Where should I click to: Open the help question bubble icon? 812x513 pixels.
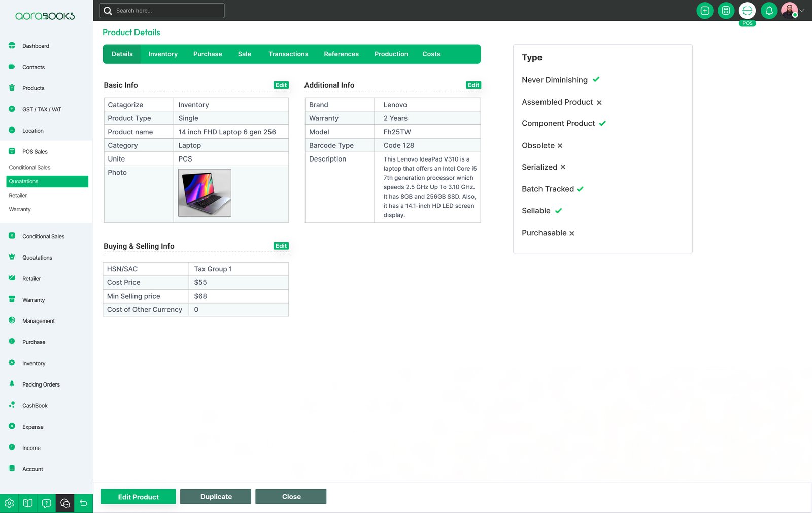(46, 503)
